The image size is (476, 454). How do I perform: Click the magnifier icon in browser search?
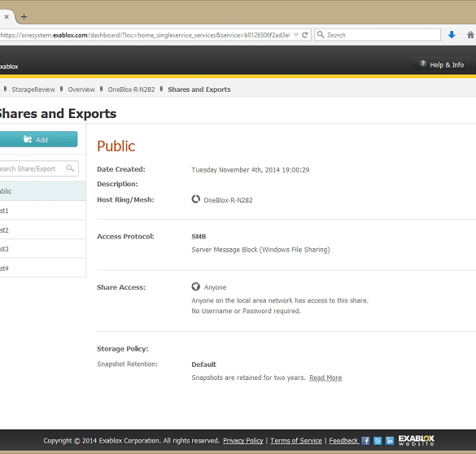(x=321, y=35)
